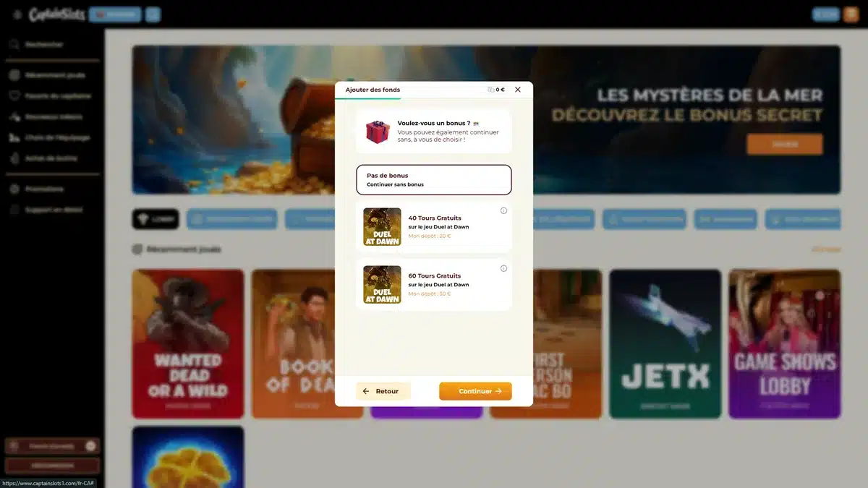Click the search magnifier icon in sidebar
This screenshot has width=868, height=488.
point(14,44)
